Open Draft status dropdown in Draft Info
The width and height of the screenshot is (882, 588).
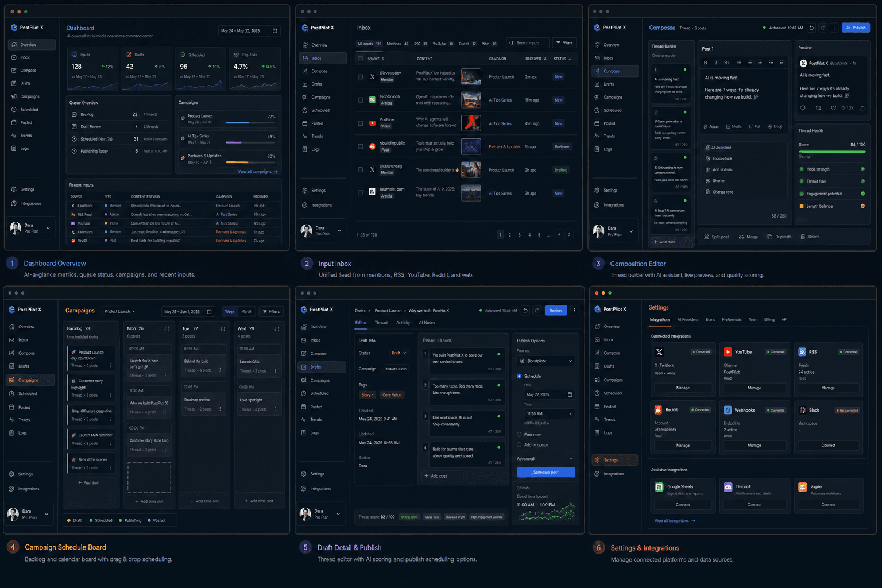coord(399,353)
